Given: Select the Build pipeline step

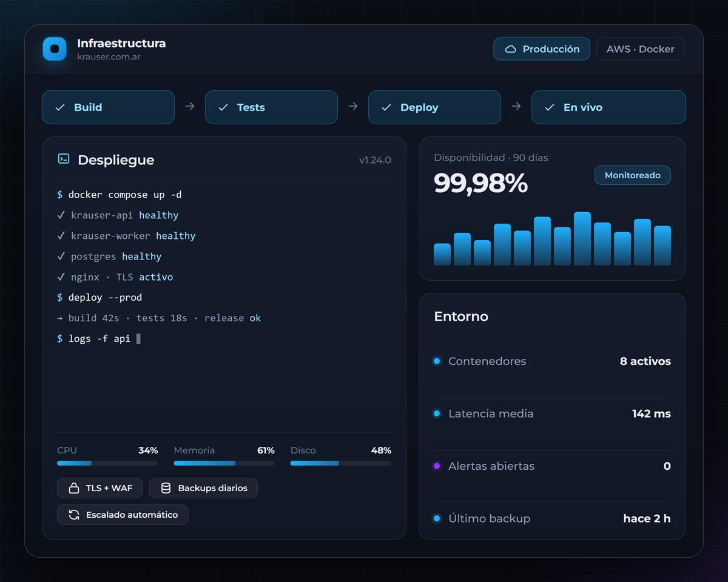Looking at the screenshot, I should (x=108, y=107).
